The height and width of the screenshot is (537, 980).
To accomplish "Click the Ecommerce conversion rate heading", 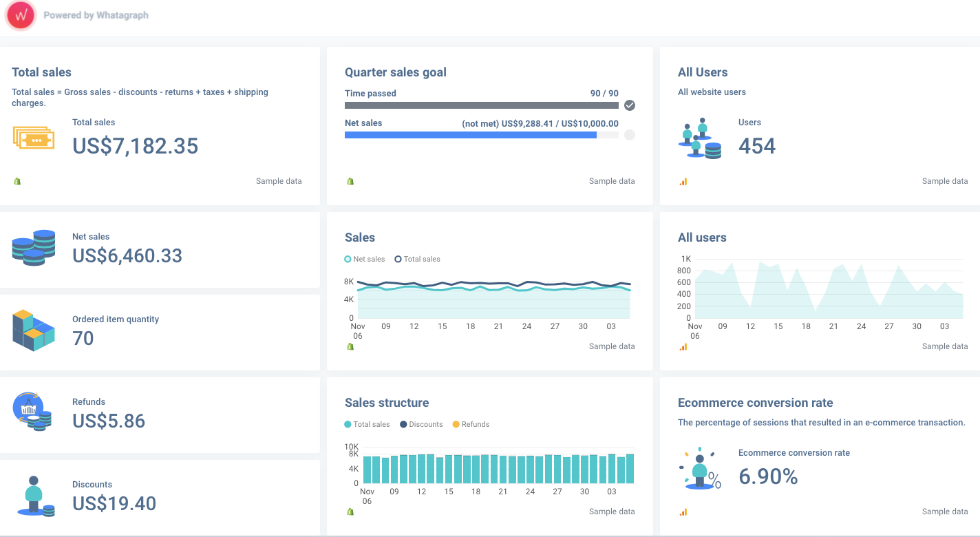I will [756, 403].
